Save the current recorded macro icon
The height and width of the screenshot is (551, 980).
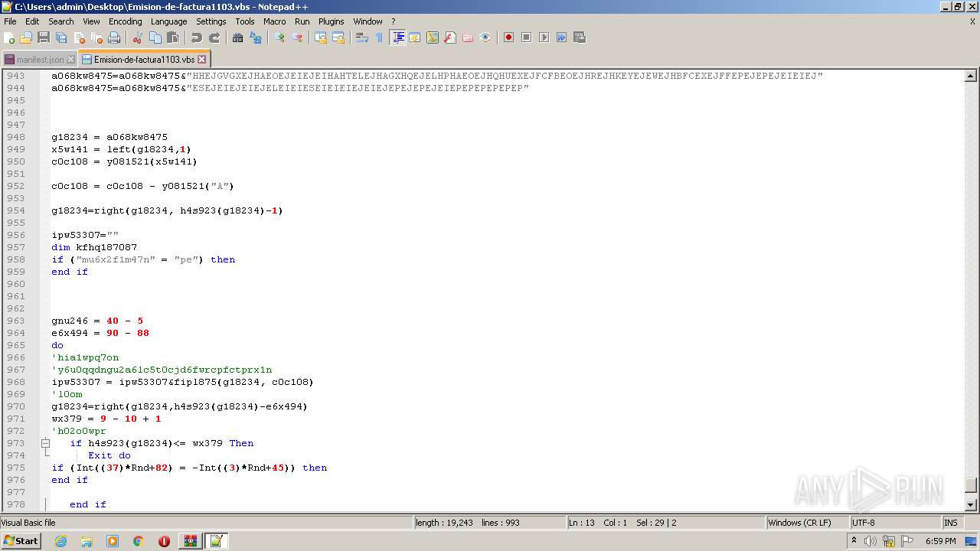tap(579, 37)
